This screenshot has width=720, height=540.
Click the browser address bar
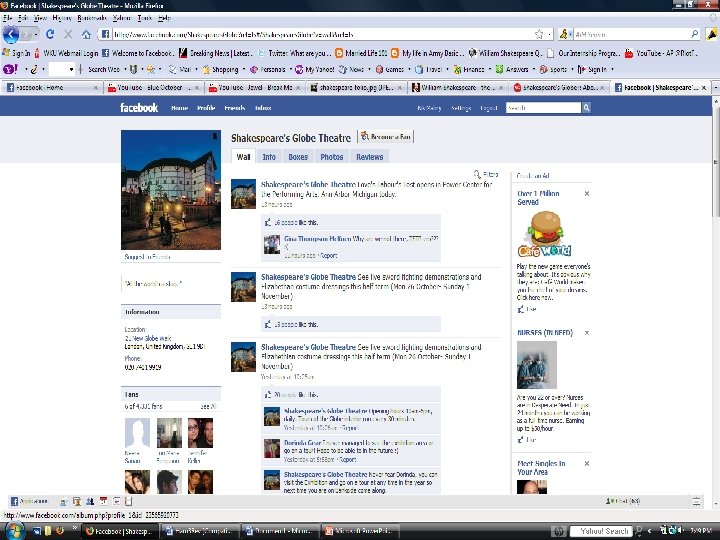coord(321,34)
